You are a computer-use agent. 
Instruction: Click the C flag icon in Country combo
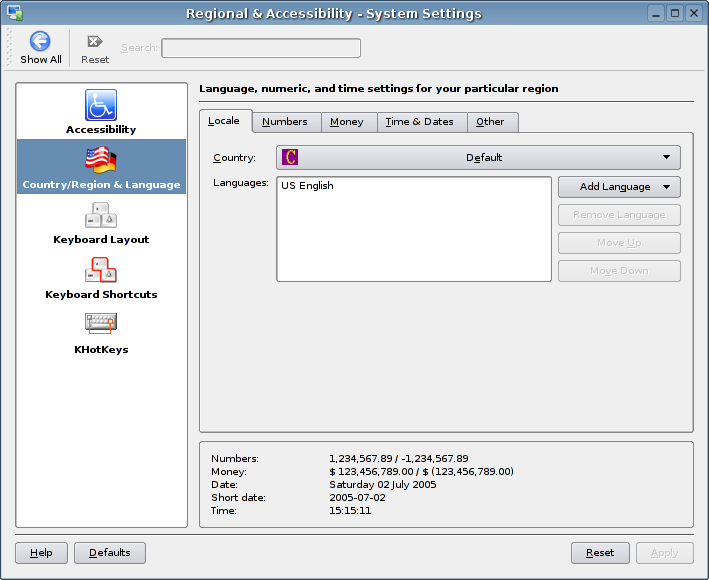click(x=290, y=157)
